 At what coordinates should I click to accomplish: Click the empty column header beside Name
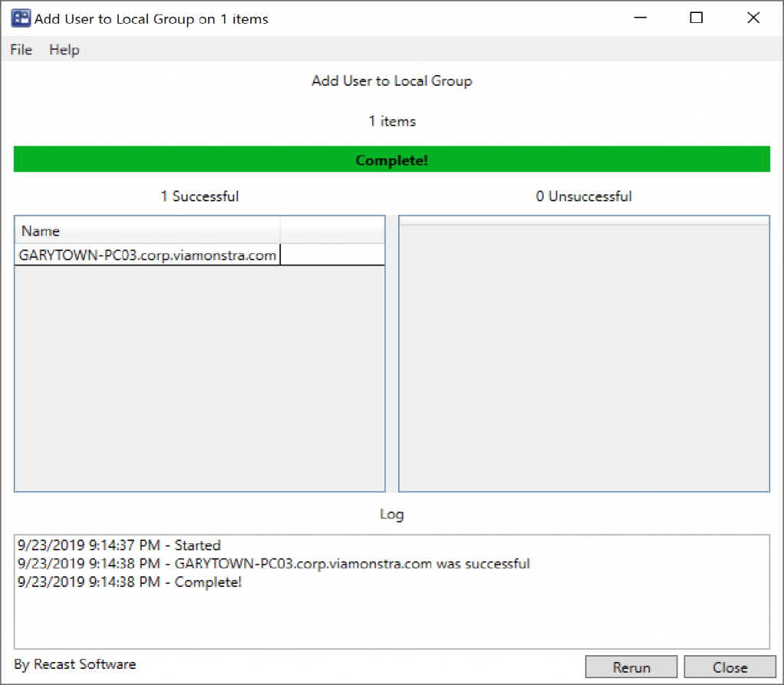click(x=332, y=231)
